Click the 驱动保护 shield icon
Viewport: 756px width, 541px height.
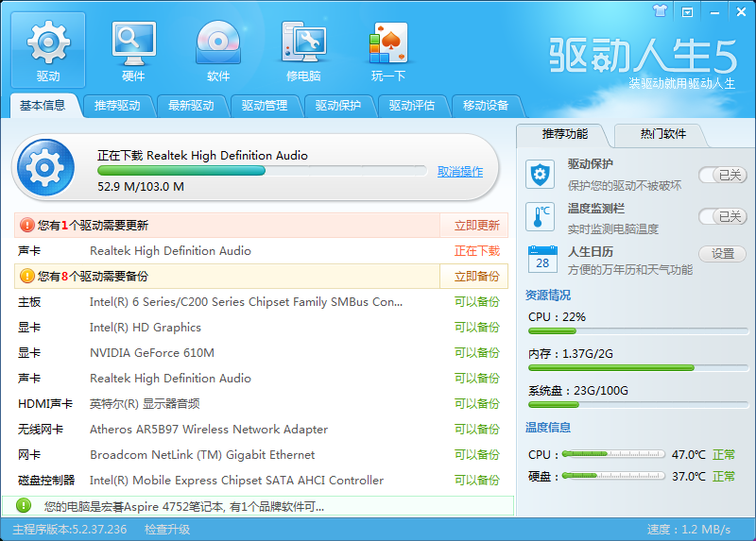[x=541, y=174]
